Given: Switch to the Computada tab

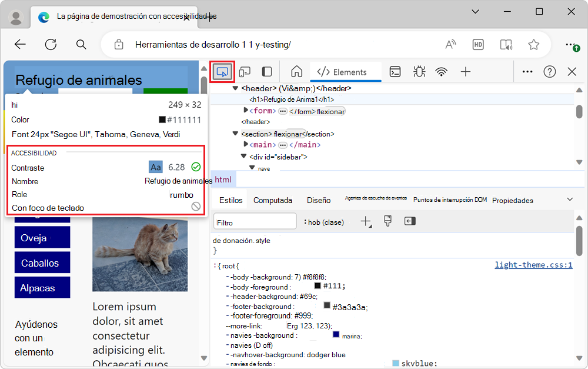Looking at the screenshot, I should point(273,200).
